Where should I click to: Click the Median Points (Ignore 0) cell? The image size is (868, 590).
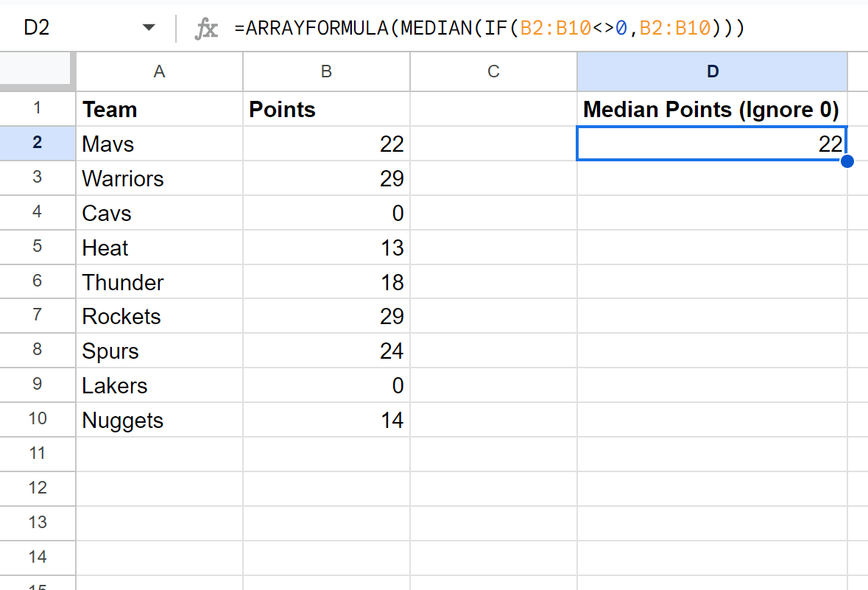pyautogui.click(x=712, y=108)
